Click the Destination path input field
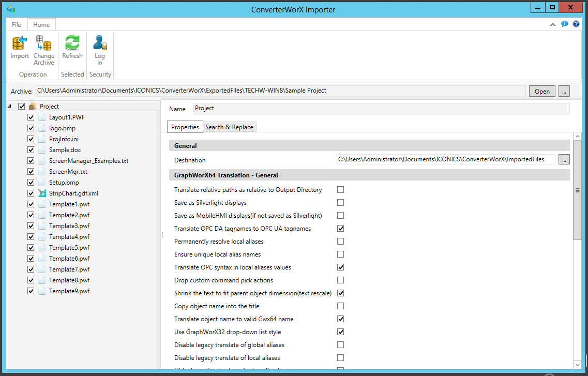This screenshot has height=376, width=588. 445,160
